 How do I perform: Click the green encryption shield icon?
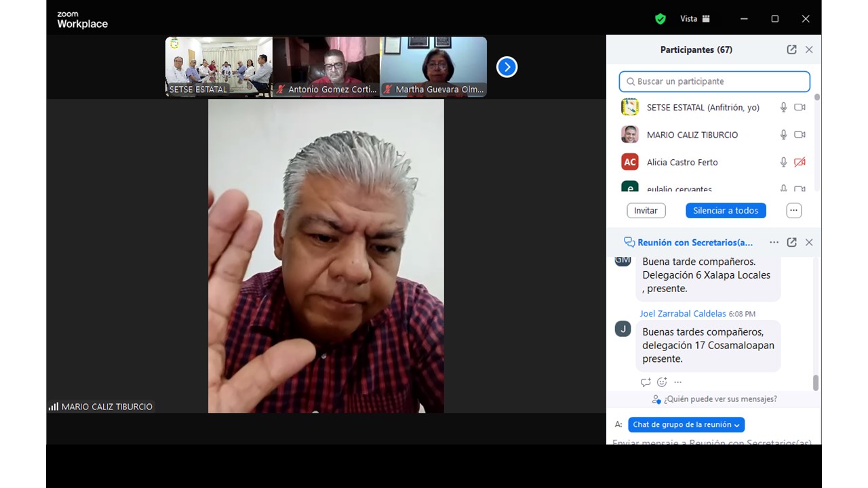coord(660,19)
